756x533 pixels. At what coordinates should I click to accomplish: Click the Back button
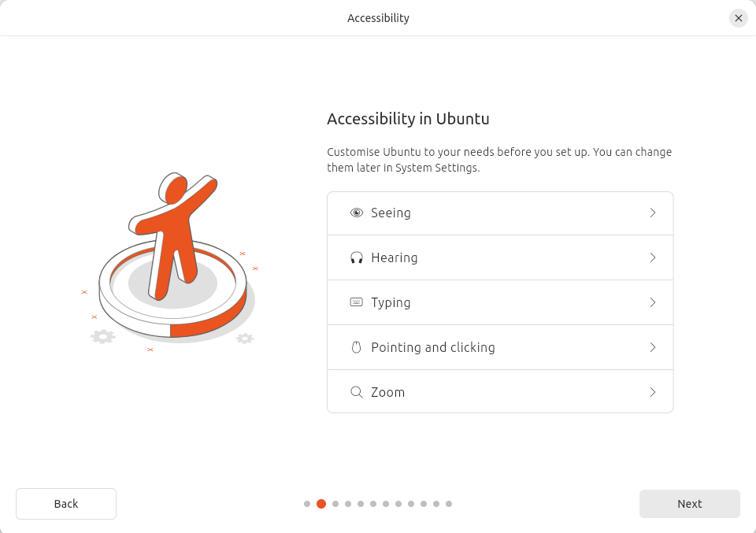coord(66,504)
